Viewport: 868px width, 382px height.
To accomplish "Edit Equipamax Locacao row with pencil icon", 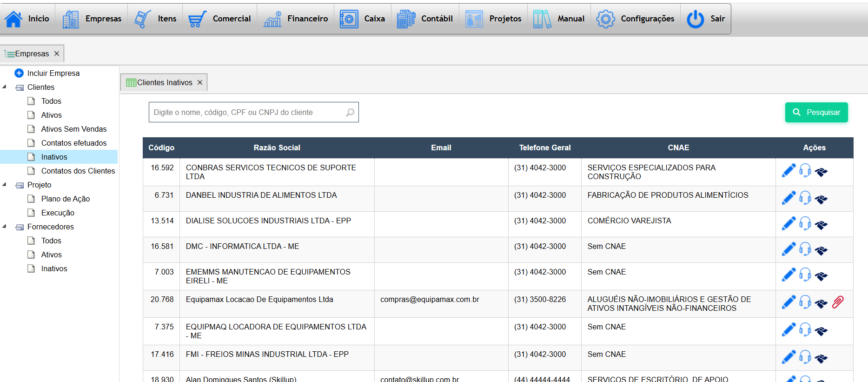I will point(789,302).
